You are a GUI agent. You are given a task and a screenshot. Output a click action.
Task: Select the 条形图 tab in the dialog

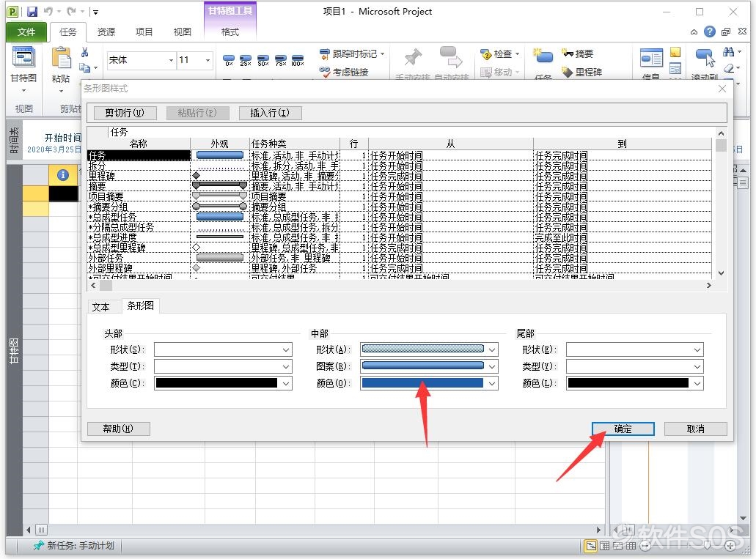coord(140,306)
